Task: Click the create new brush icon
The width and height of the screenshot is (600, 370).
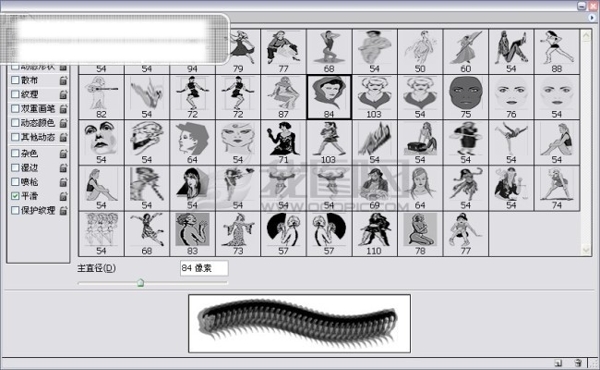Action: 558,363
